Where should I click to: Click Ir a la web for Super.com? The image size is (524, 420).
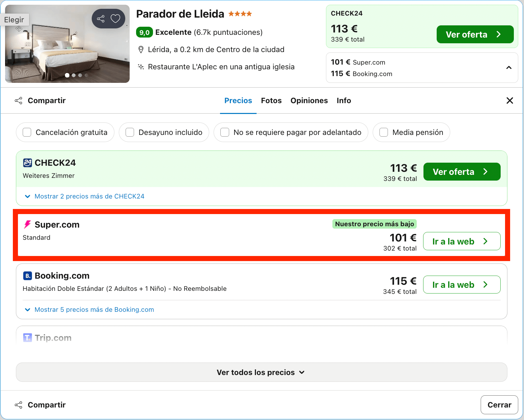[x=462, y=241]
